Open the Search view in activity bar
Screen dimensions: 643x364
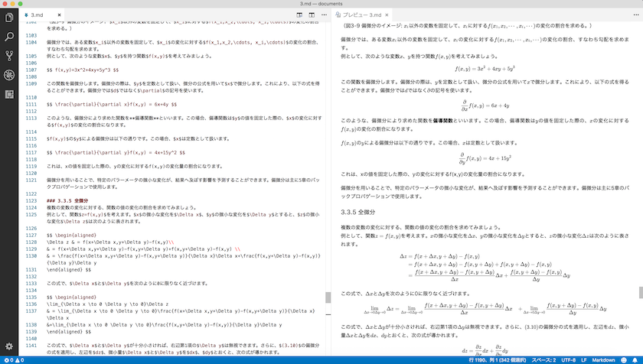9,37
